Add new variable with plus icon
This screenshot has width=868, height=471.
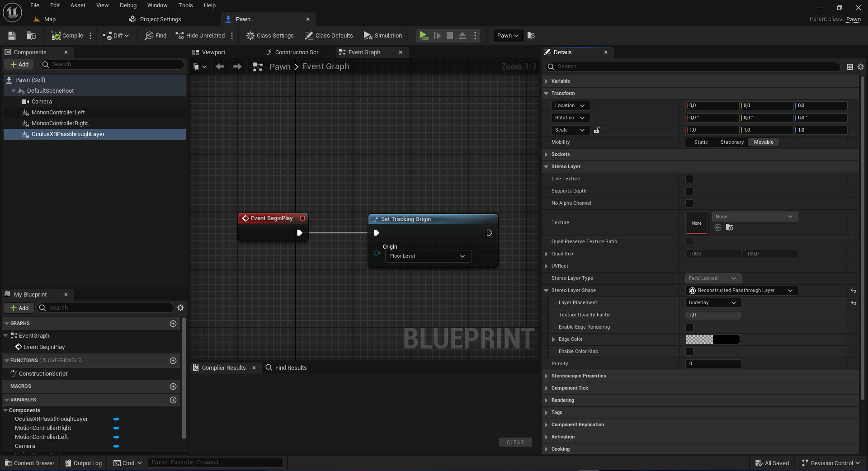coord(173,400)
